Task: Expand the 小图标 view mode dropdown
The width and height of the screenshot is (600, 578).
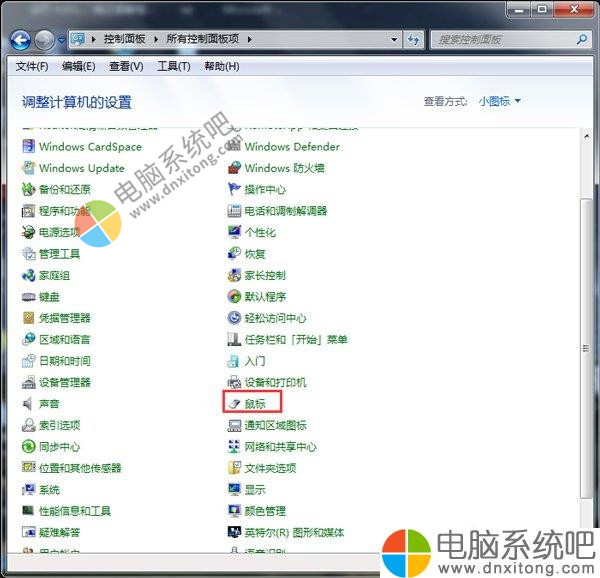Action: coord(500,101)
